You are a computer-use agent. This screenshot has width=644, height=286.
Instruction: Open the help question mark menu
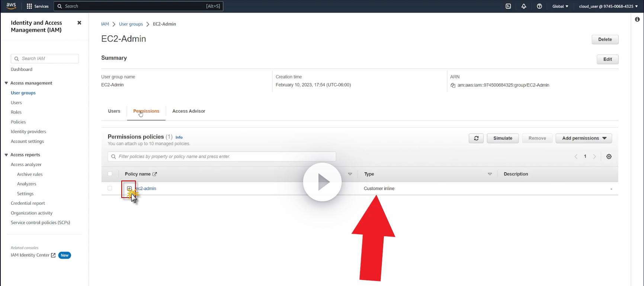pos(539,6)
